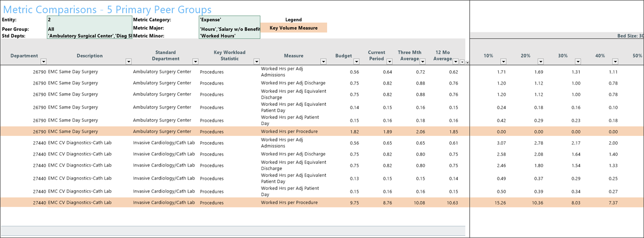The width and height of the screenshot is (644, 238).
Task: Click the 20% value 1.69
Action: [539, 72]
